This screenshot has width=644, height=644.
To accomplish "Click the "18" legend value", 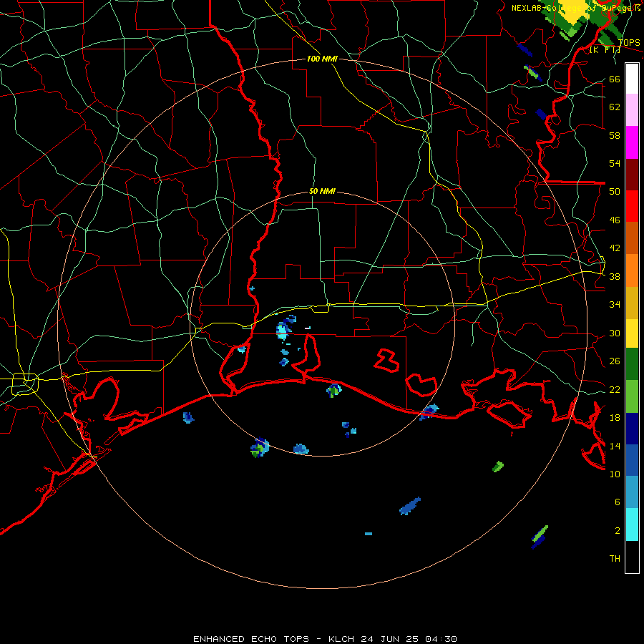I will click(615, 418).
